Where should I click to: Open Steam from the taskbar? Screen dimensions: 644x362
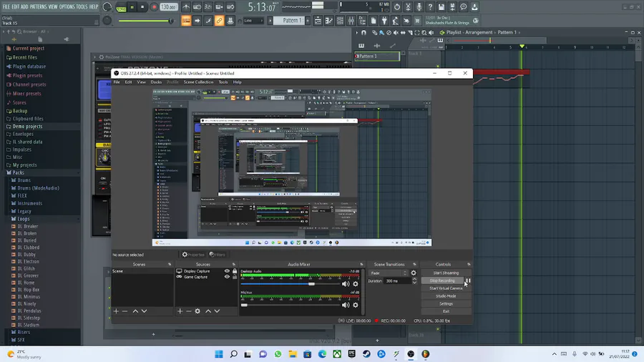(366, 354)
